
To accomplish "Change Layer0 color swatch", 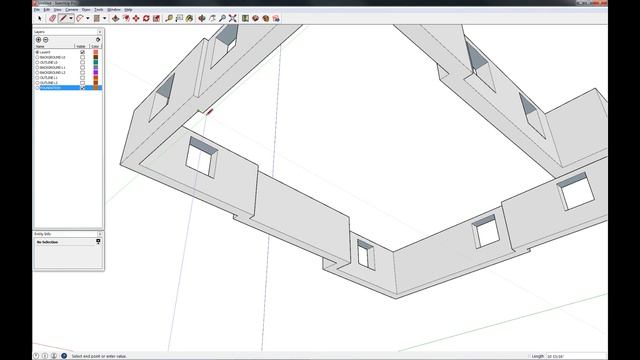I will (96, 52).
